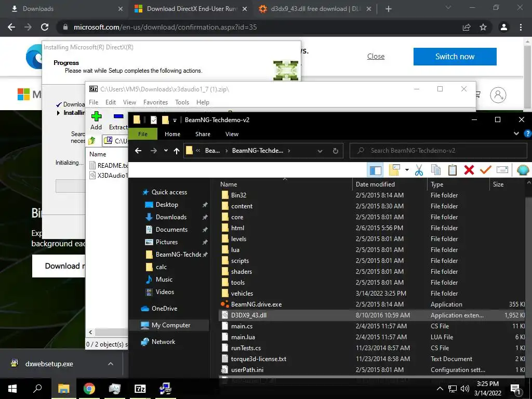Switch to Downloads Chrome tab
532x399 pixels.
(x=64, y=9)
